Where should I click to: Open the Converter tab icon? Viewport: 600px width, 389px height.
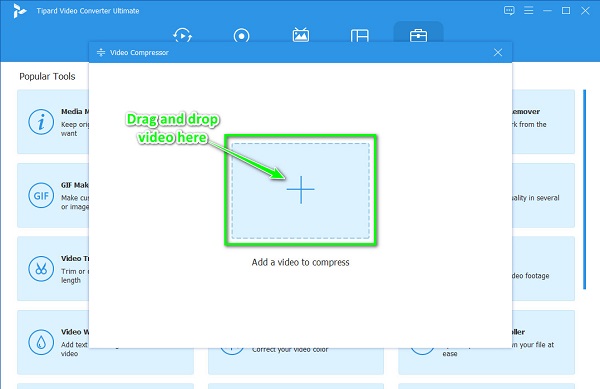(x=183, y=36)
